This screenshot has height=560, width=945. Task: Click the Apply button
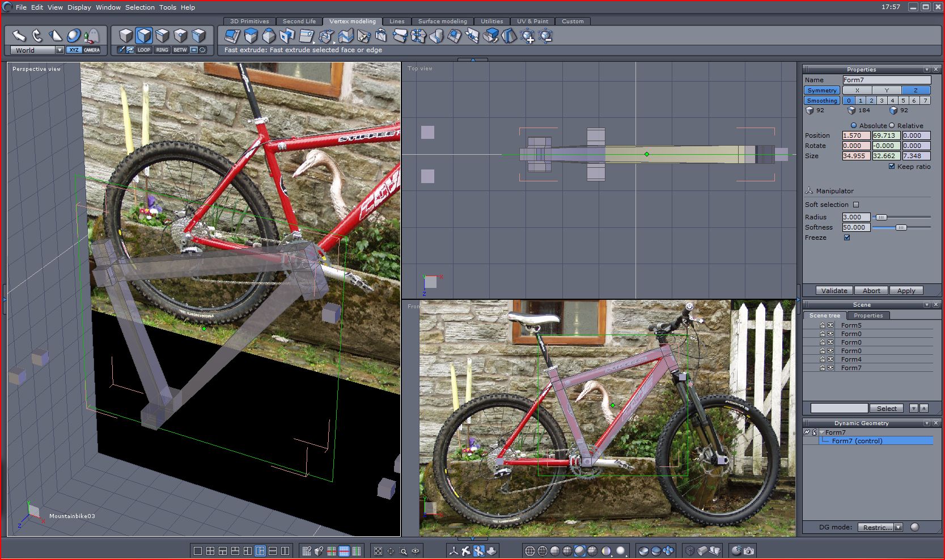tap(906, 291)
